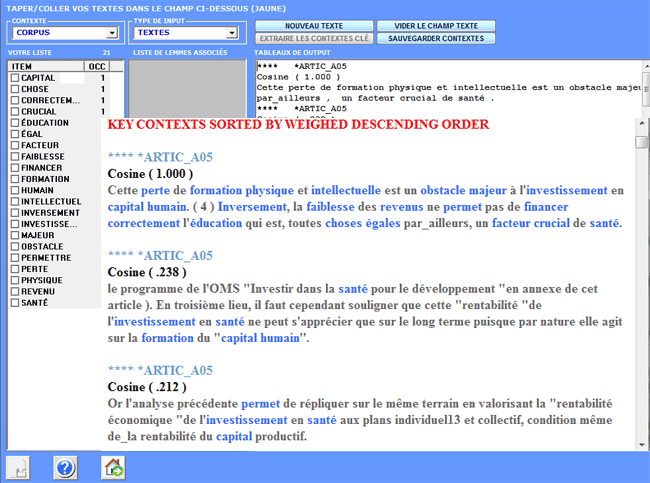Select the INVERSEMENT list item

(x=50, y=213)
